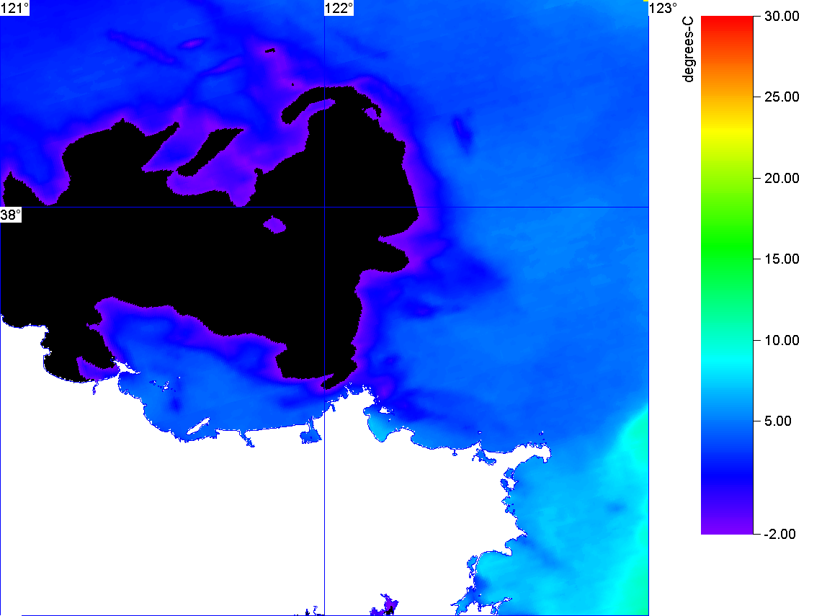840x616 pixels.
Task: Click the 20.00 colorbar value
Action: (x=782, y=179)
